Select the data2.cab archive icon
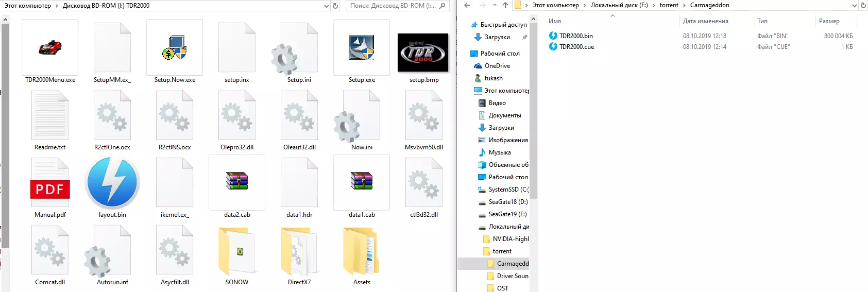 coord(237,181)
